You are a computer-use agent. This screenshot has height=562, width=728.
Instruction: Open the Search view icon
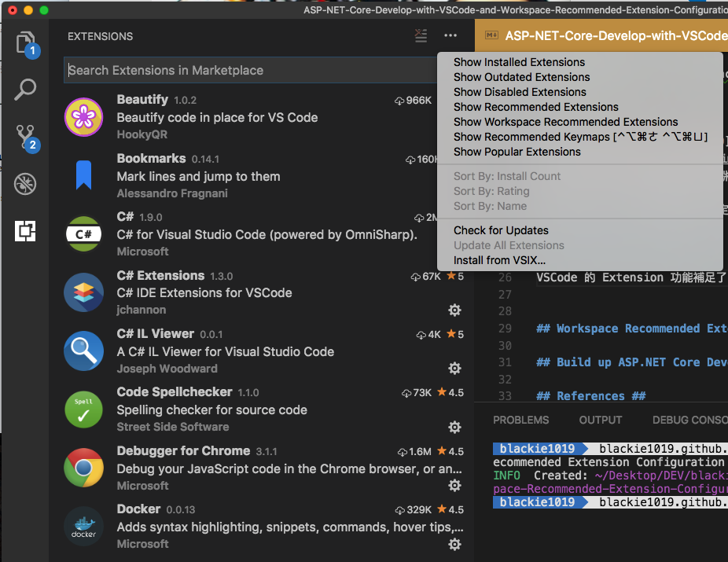tap(26, 90)
